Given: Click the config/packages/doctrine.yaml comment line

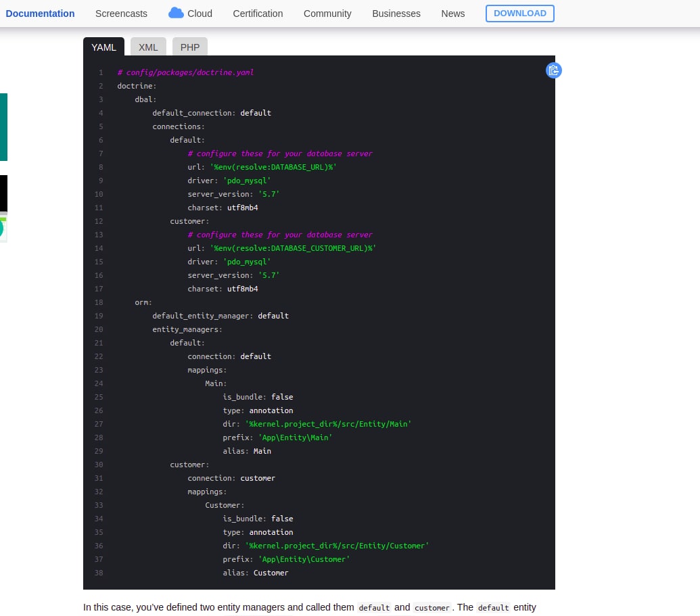Looking at the screenshot, I should (185, 72).
